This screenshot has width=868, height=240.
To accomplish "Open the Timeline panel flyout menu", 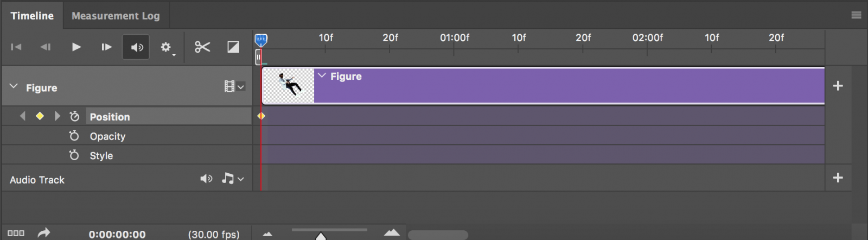I will (x=856, y=15).
